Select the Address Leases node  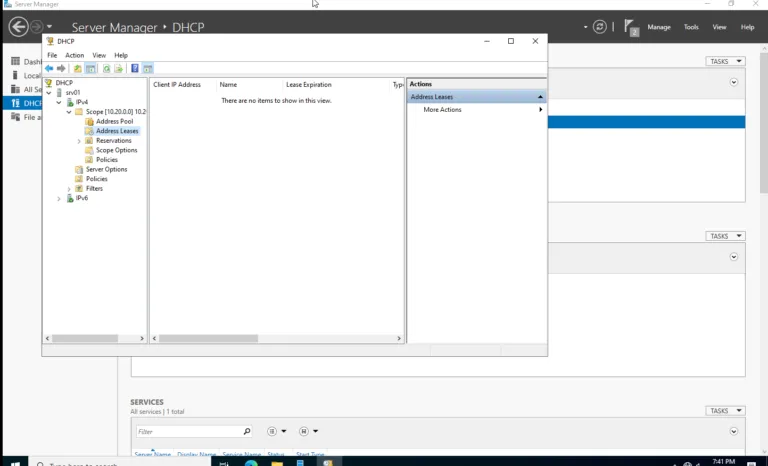117,131
